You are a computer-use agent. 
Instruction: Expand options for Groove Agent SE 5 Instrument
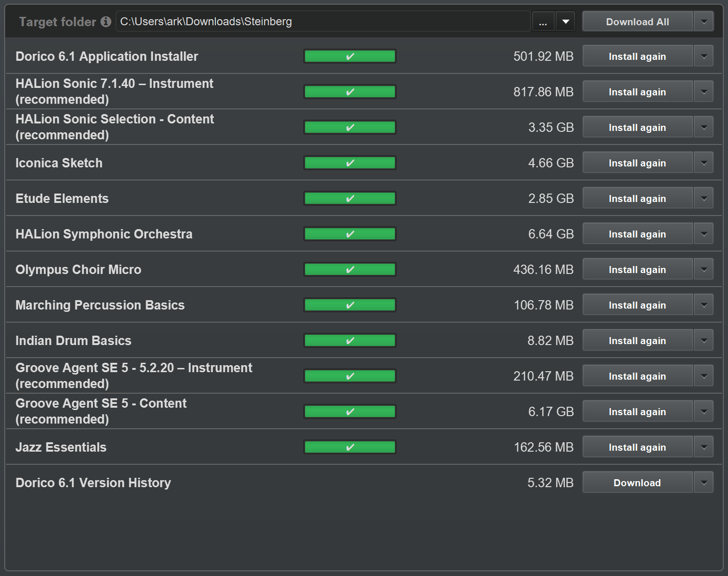pyautogui.click(x=704, y=376)
